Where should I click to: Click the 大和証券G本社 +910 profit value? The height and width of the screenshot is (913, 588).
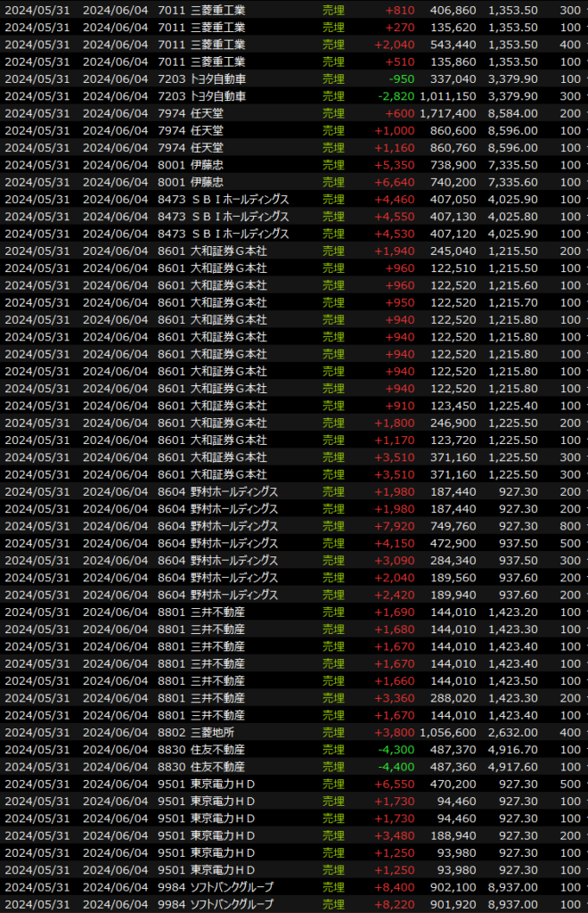(x=401, y=406)
